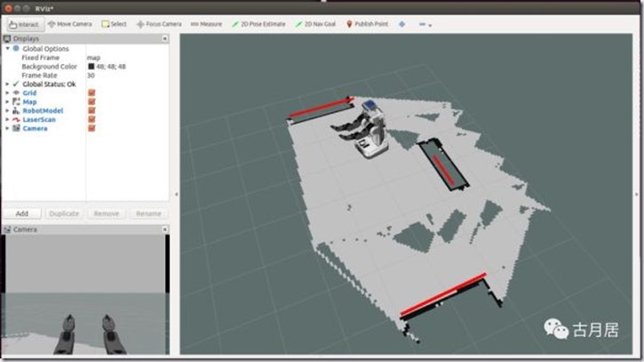
Task: Choose the Select tool in toolbar
Action: (x=114, y=24)
